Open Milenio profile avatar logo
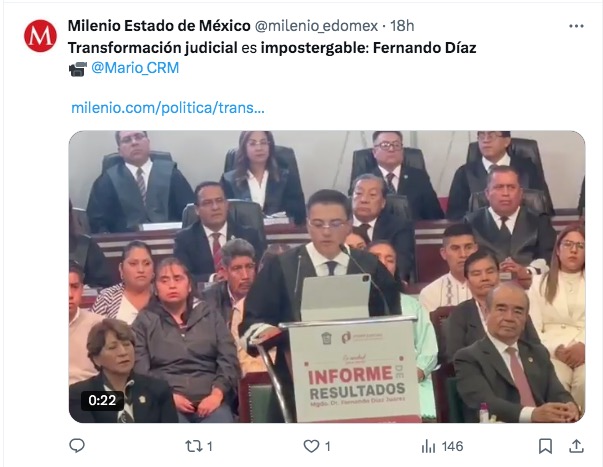The image size is (603, 467). click(40, 36)
